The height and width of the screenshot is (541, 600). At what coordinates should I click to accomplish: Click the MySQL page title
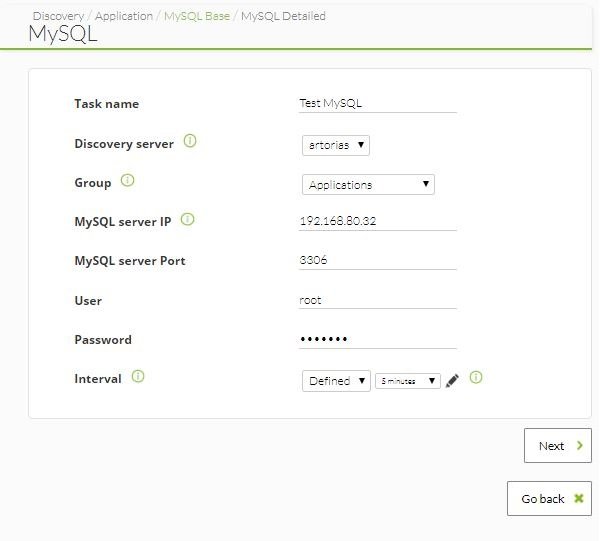(x=63, y=34)
